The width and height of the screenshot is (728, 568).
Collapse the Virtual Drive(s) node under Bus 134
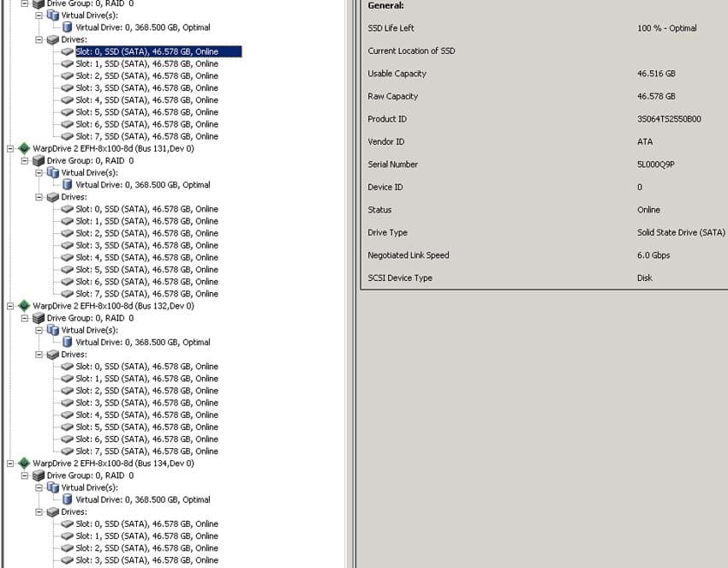tap(39, 487)
